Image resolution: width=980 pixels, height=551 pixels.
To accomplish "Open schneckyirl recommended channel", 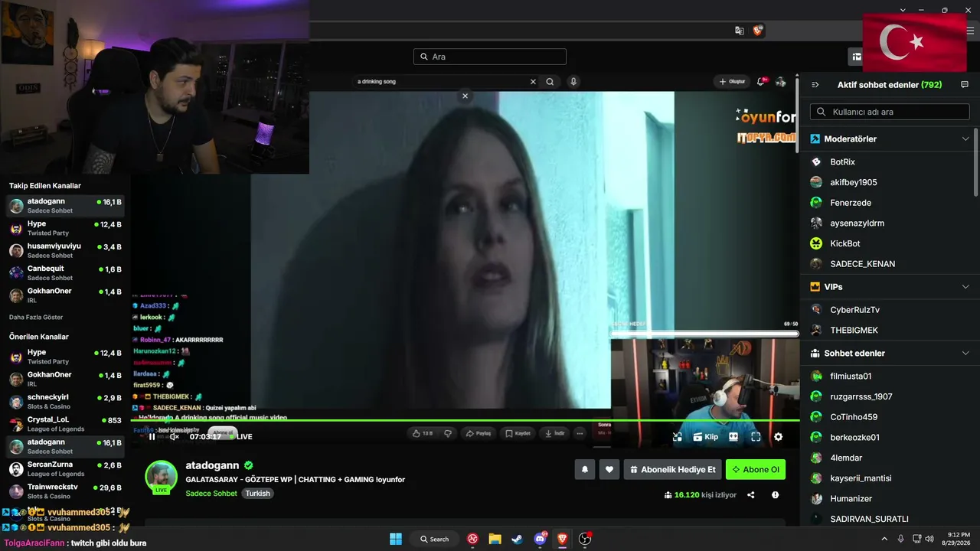I will click(x=66, y=402).
